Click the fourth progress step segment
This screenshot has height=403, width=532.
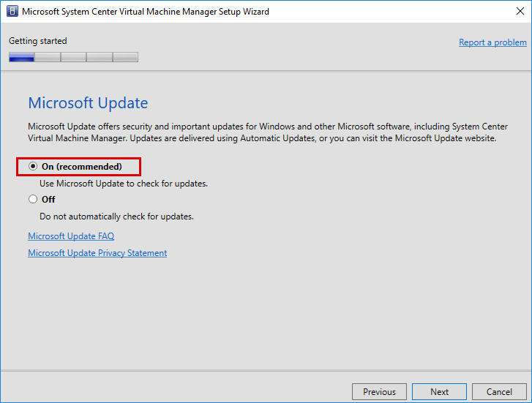pyautogui.click(x=99, y=57)
